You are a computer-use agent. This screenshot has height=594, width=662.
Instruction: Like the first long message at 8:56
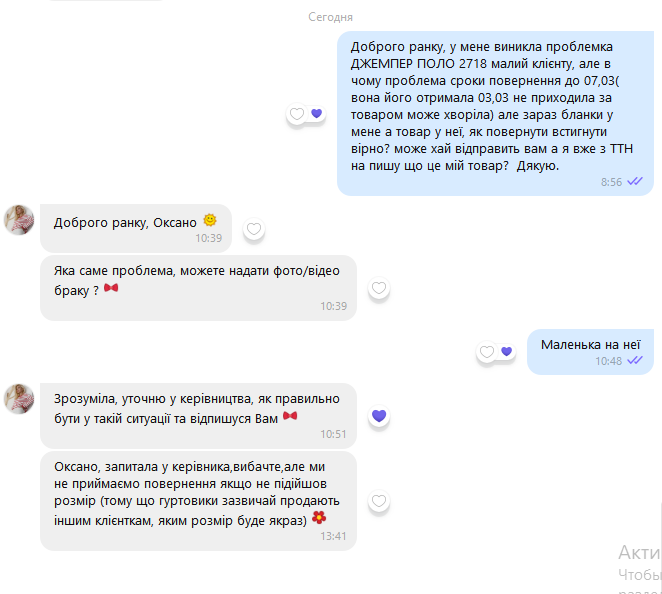click(296, 114)
